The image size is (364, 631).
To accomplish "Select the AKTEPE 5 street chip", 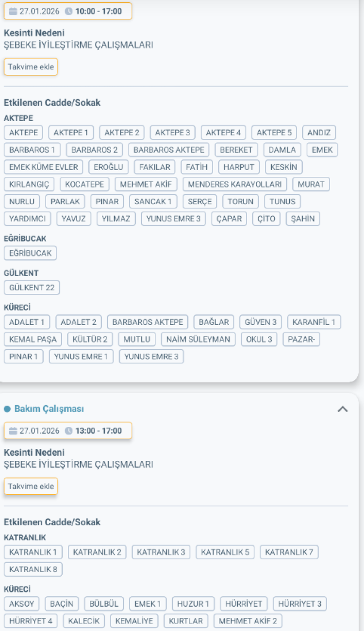I will point(274,133).
